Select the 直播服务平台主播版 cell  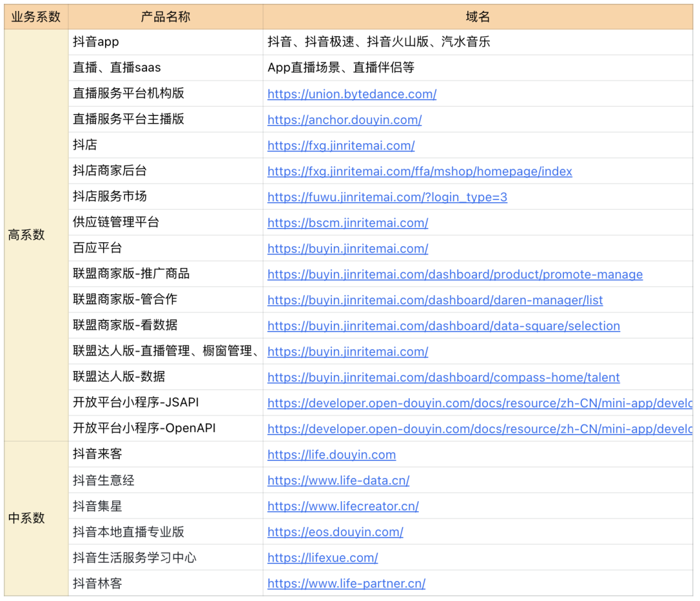[166, 120]
